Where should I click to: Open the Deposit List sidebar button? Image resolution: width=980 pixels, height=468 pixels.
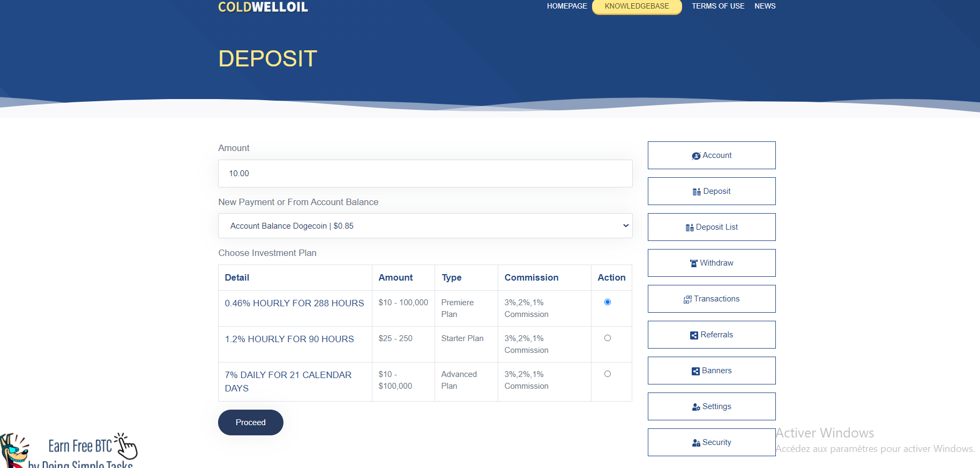pos(712,227)
